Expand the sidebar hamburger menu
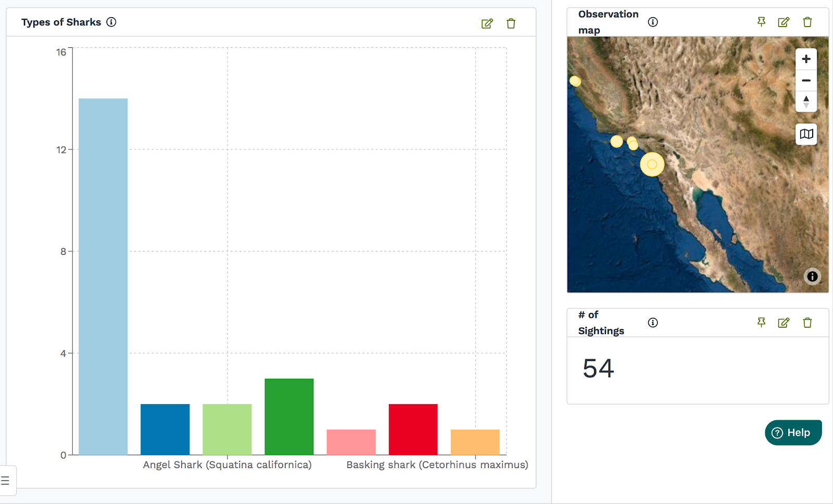833x504 pixels. [5, 481]
